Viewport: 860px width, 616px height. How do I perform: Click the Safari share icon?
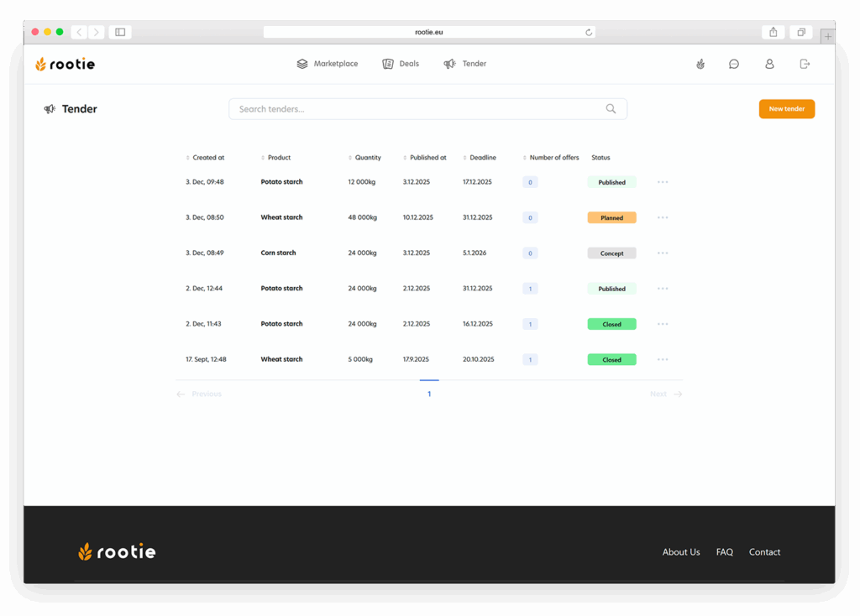pyautogui.click(x=773, y=32)
